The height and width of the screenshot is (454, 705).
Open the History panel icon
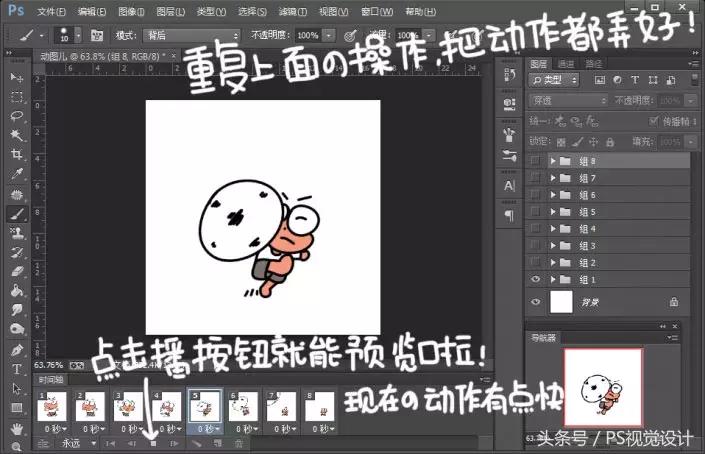coord(509,76)
